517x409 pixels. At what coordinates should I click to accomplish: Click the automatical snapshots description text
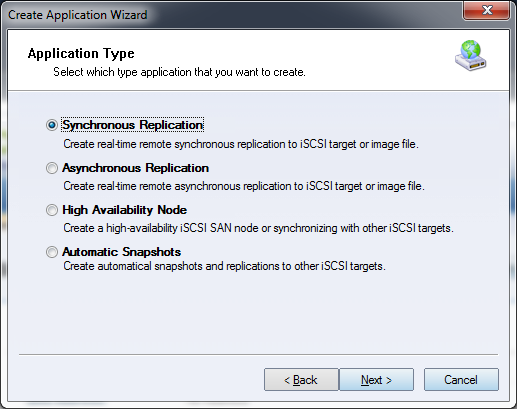pos(224,266)
